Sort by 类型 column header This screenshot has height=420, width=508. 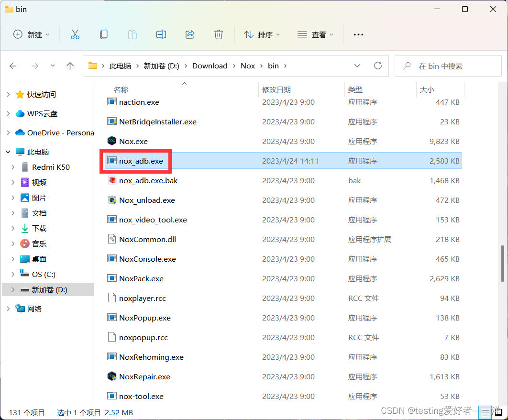click(x=355, y=90)
